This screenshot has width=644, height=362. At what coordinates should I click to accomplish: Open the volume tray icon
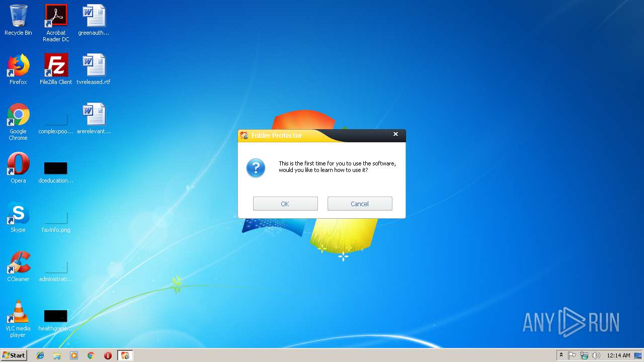point(596,355)
